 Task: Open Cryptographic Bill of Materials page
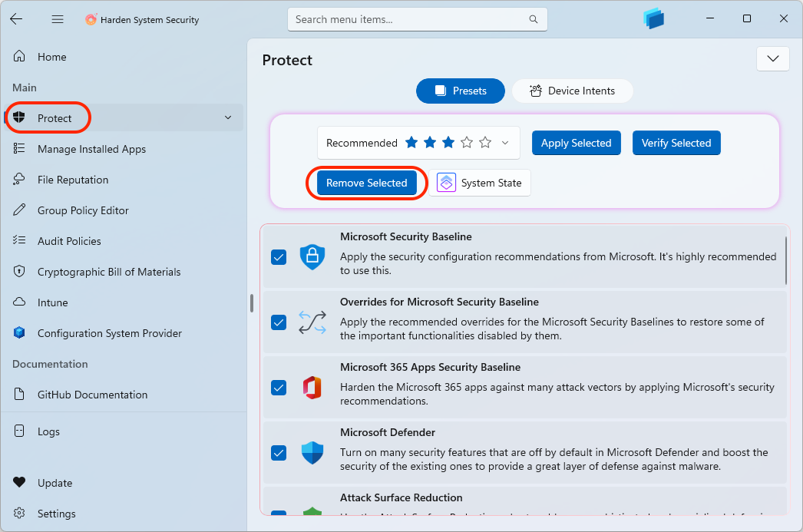point(124,272)
